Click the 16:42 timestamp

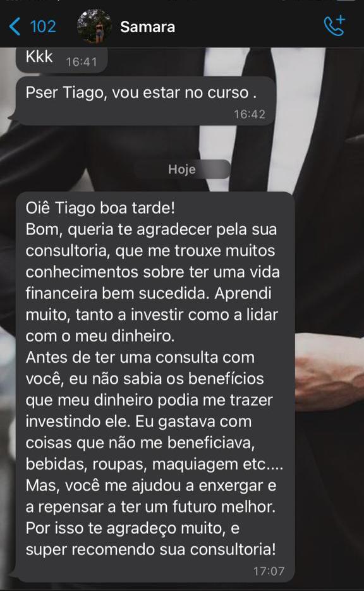(250, 114)
